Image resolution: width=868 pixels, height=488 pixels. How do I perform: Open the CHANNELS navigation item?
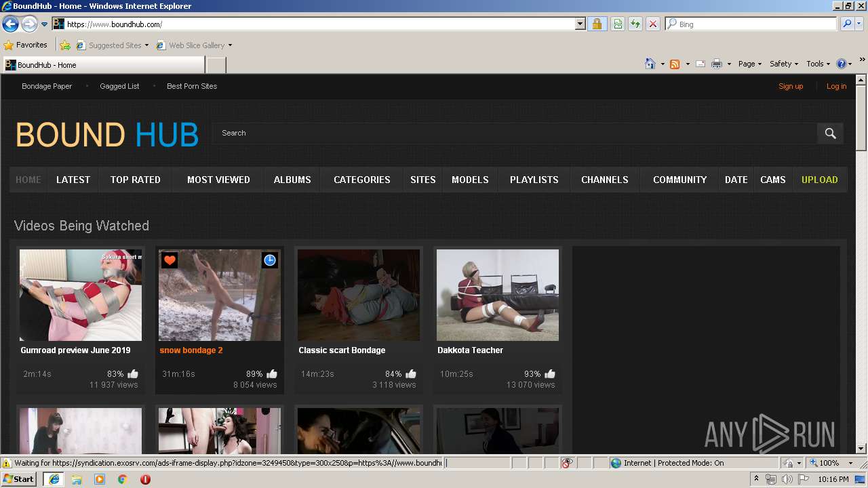pos(605,180)
